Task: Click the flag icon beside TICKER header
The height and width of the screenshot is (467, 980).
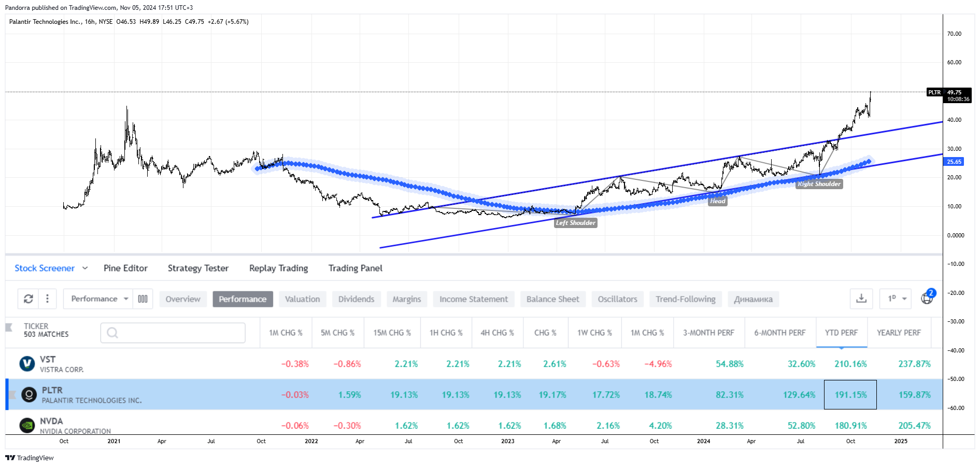Action: click(x=9, y=327)
